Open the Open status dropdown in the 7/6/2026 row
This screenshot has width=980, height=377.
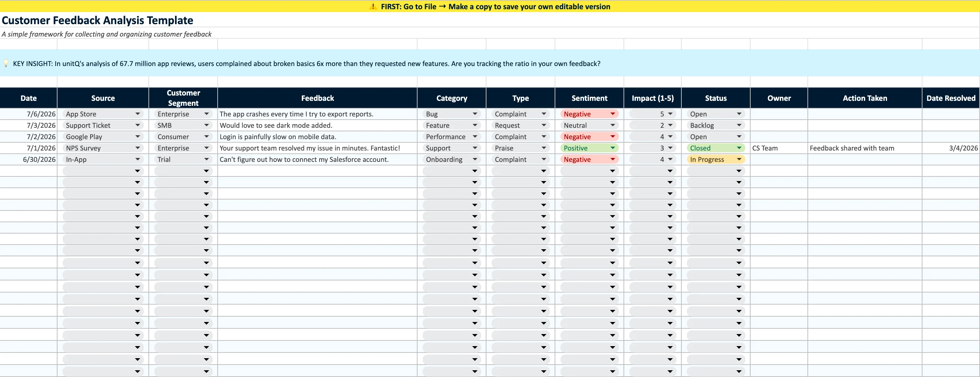tap(715, 114)
